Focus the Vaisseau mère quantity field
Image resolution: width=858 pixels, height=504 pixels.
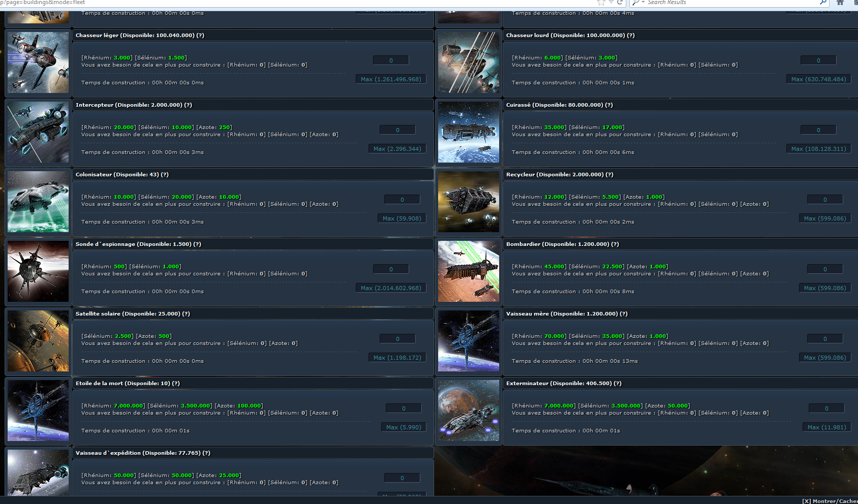(825, 339)
